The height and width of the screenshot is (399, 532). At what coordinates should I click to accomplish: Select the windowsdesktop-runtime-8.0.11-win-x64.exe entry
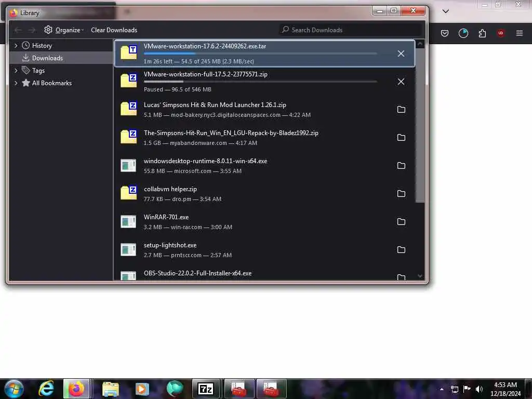coord(264,166)
